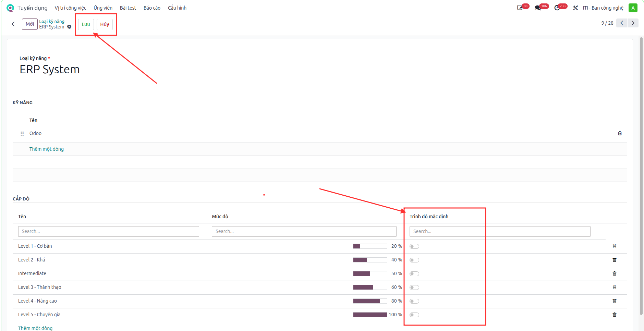The width and height of the screenshot is (644, 331).
Task: Delete the Level 4 - Nâng cao row
Action: pos(615,301)
